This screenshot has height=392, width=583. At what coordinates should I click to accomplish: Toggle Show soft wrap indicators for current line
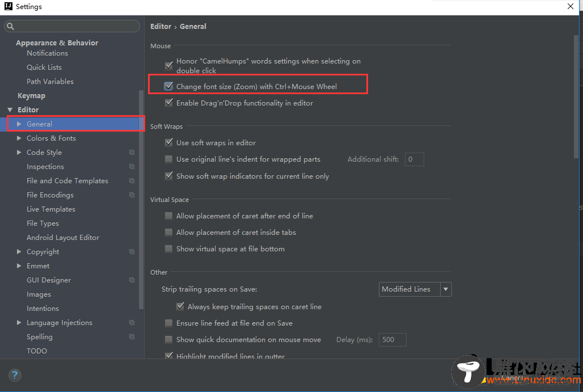click(x=169, y=176)
